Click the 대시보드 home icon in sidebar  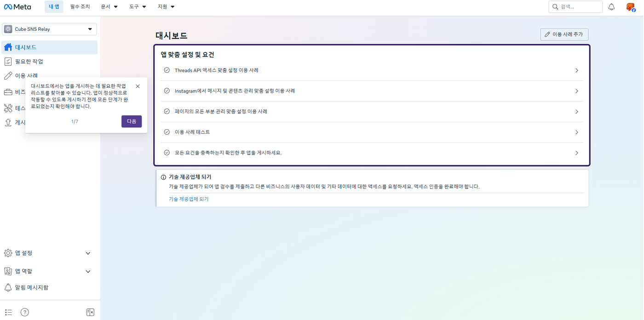8,47
